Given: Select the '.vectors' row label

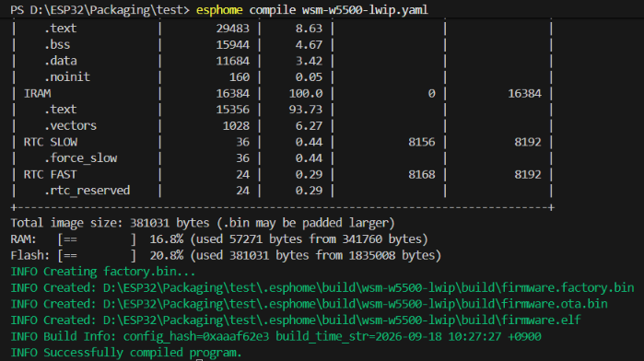Looking at the screenshot, I should click(x=70, y=125).
